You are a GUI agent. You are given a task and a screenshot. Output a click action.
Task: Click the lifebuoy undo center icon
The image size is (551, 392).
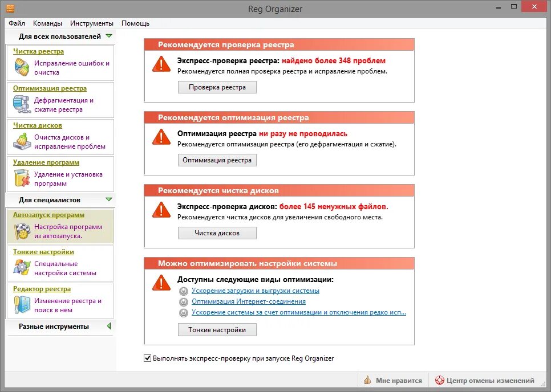[439, 380]
